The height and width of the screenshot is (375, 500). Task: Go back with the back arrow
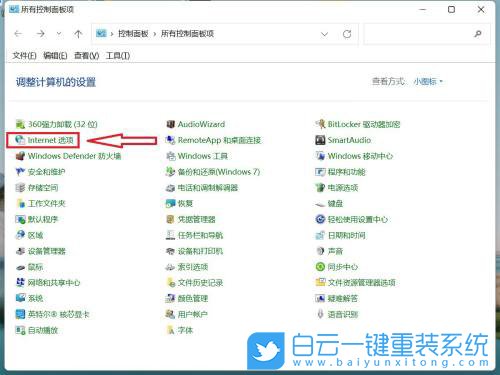click(x=18, y=34)
